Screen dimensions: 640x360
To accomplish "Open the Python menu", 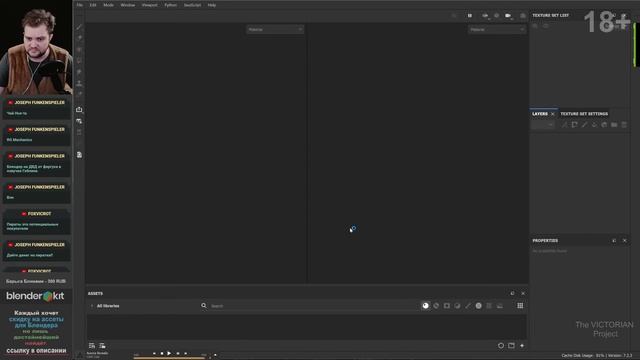I will click(171, 5).
